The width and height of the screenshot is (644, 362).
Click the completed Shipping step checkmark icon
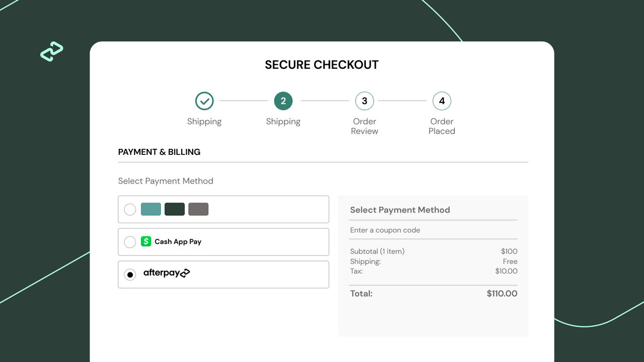204,101
